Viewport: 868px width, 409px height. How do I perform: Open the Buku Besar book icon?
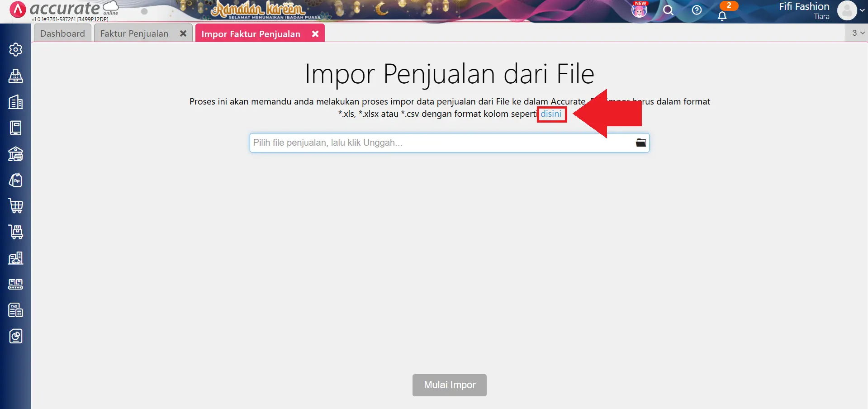tap(16, 128)
